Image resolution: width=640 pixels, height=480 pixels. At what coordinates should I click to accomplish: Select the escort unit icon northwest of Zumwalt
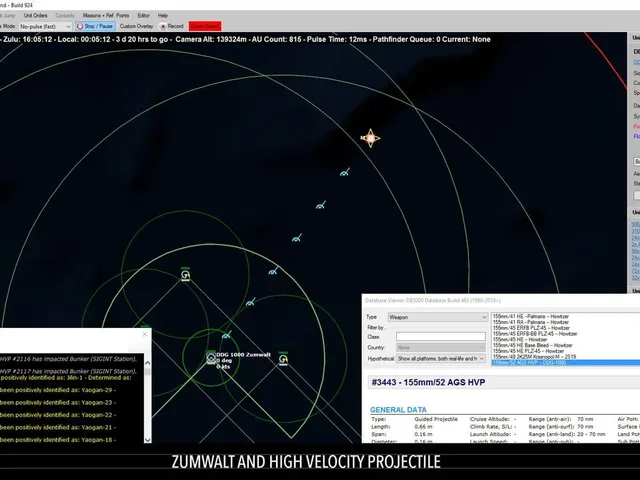[x=186, y=274]
